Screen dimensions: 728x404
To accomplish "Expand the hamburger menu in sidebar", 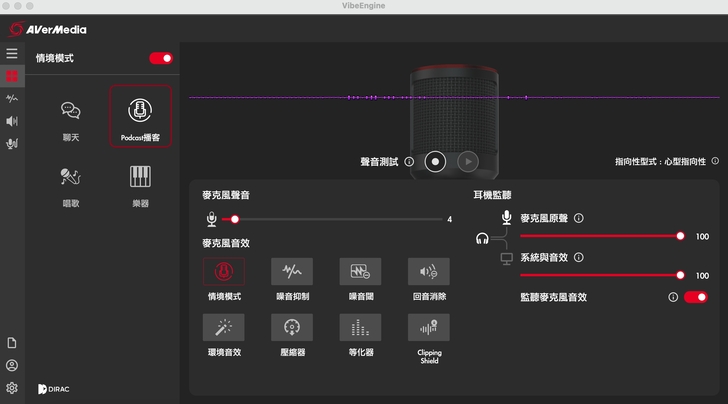I will click(x=12, y=53).
